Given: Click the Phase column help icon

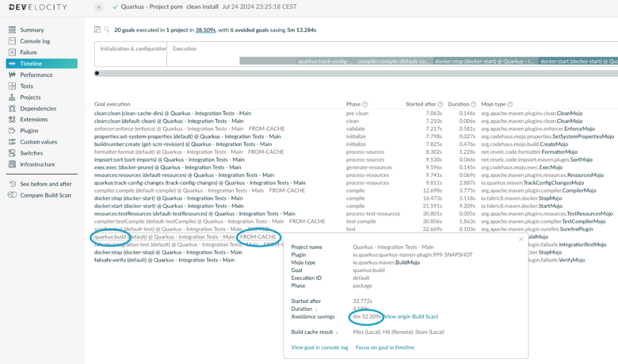Looking at the screenshot, I should pyautogui.click(x=365, y=104).
